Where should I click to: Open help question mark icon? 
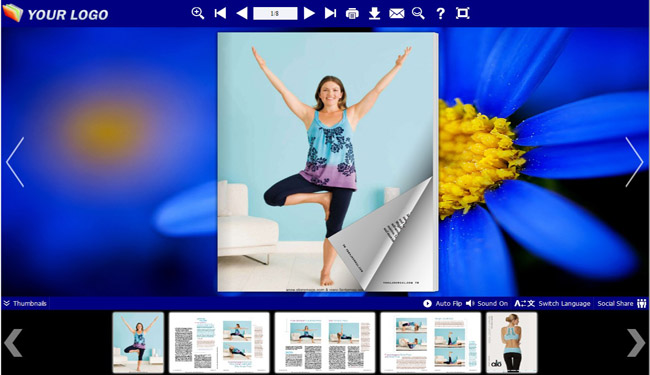click(x=440, y=13)
